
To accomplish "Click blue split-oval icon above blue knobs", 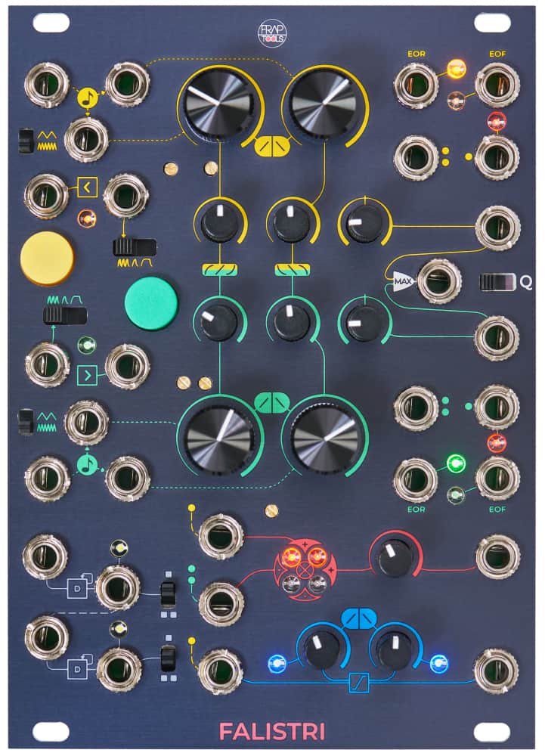I will (359, 618).
